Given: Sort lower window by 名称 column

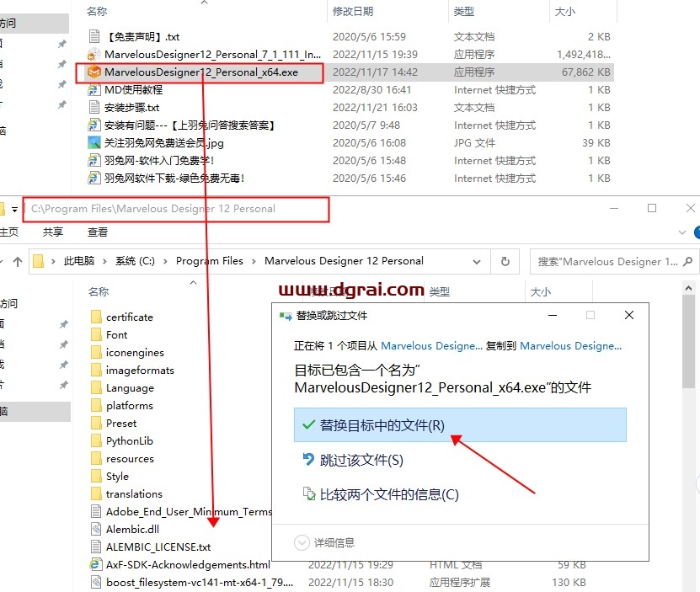Looking at the screenshot, I should (x=99, y=292).
